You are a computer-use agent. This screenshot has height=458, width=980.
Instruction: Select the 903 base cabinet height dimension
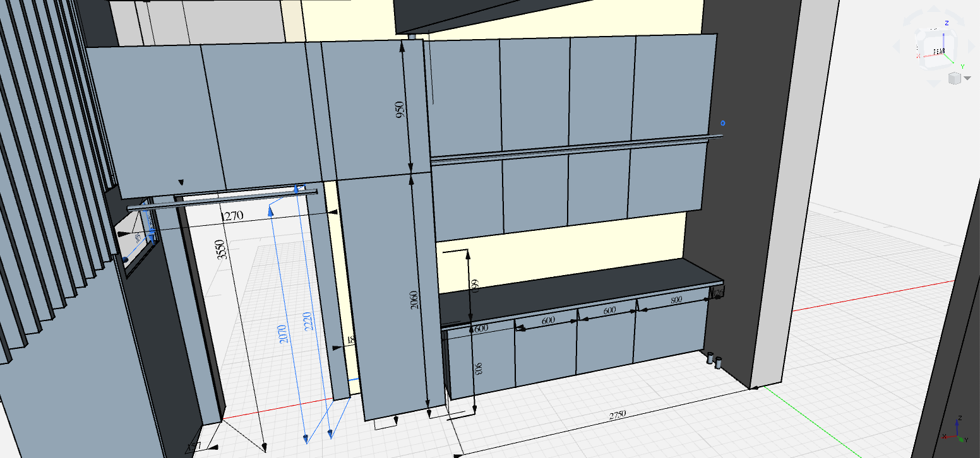[479, 369]
